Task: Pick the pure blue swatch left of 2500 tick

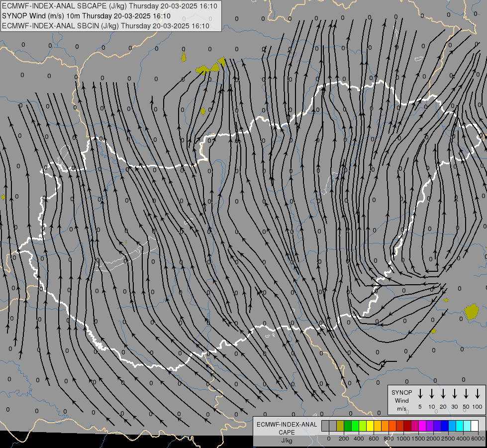Action: (x=445, y=426)
